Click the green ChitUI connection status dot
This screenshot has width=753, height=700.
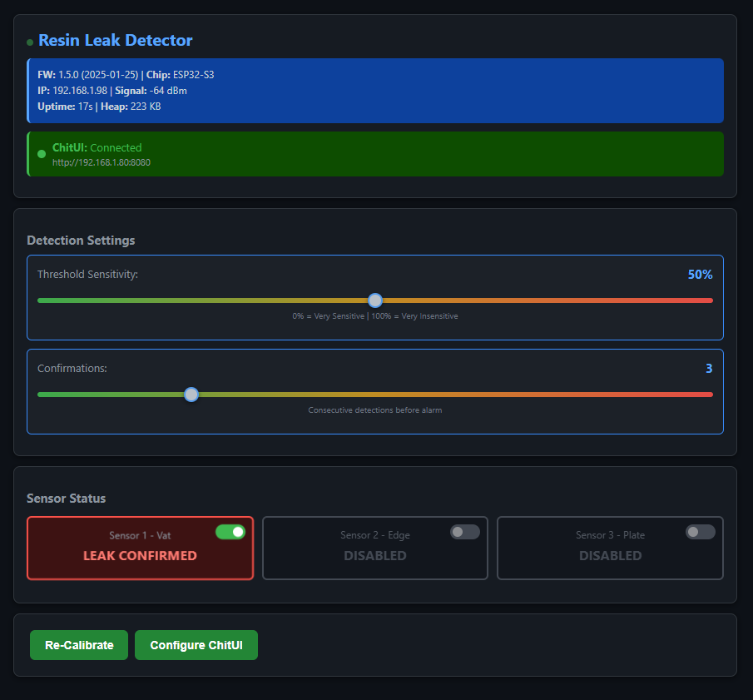(x=42, y=154)
